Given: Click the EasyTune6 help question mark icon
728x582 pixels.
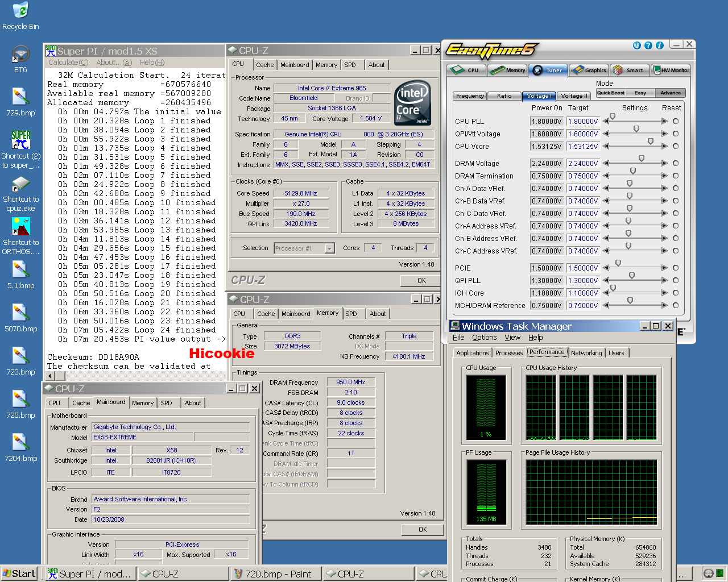Looking at the screenshot, I should coord(648,45).
